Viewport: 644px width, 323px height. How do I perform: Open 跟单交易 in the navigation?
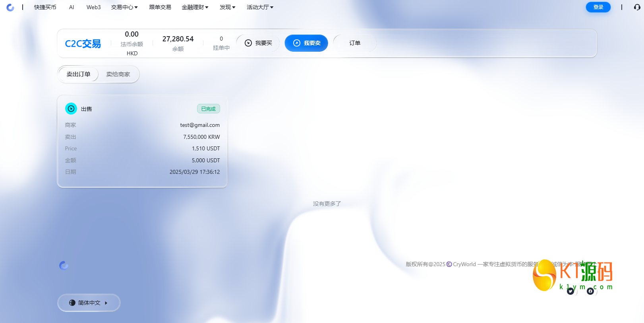pos(160,7)
